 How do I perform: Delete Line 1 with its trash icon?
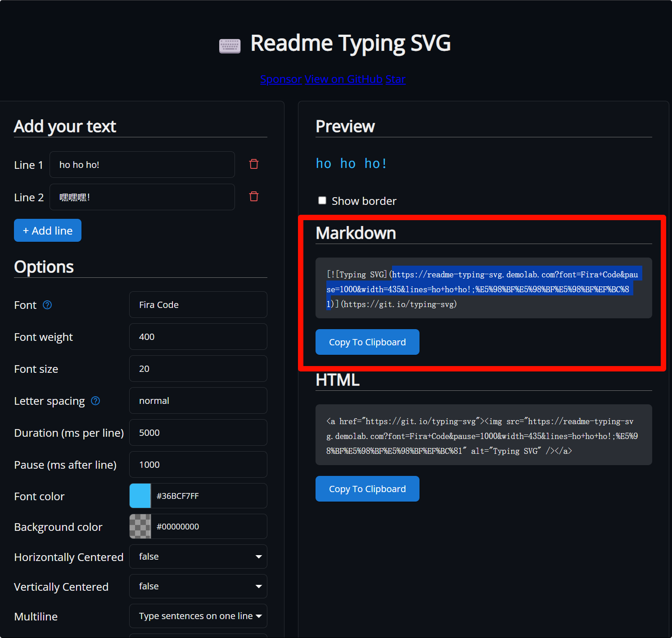[x=254, y=164]
